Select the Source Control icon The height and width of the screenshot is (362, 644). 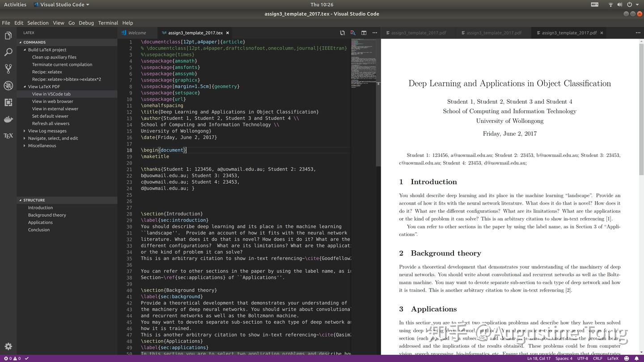(x=8, y=69)
